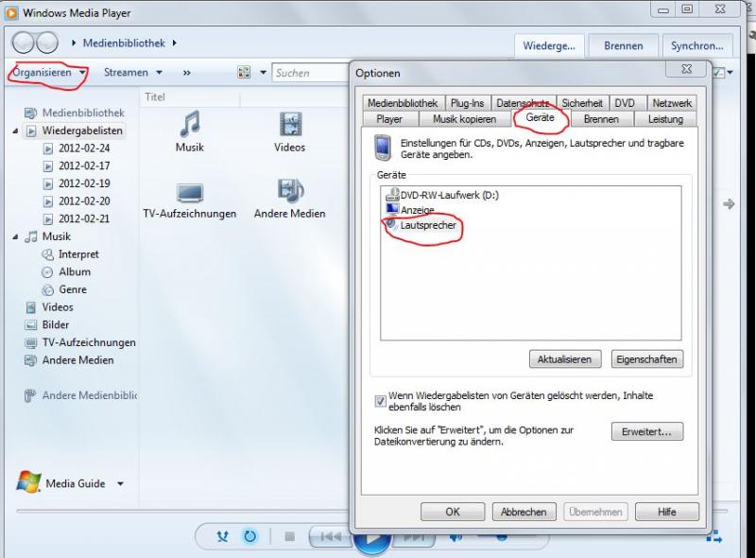
Task: Switch to the Player tab
Action: [389, 119]
